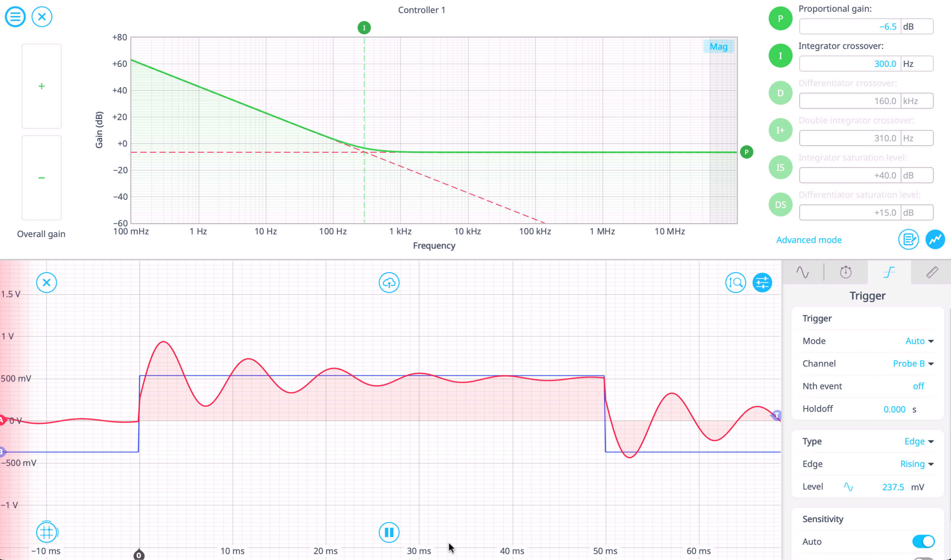
Task: Click the grid cursors icon
Action: tap(46, 533)
